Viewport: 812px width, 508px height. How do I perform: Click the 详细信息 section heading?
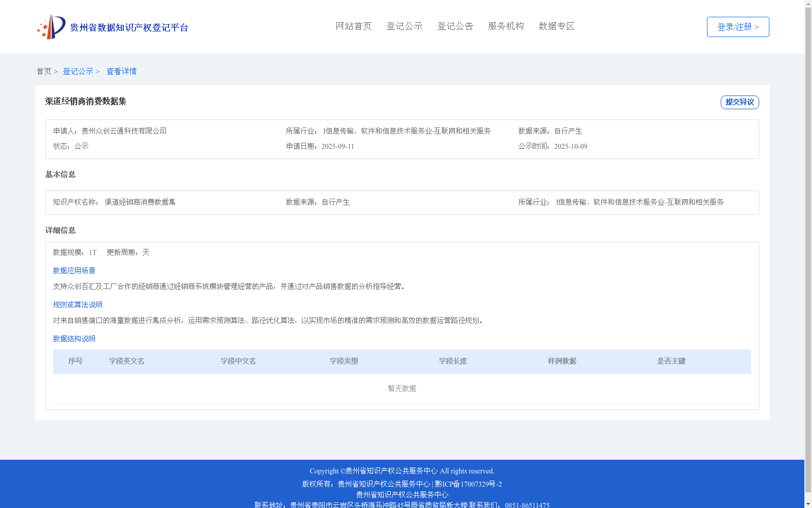tap(60, 231)
